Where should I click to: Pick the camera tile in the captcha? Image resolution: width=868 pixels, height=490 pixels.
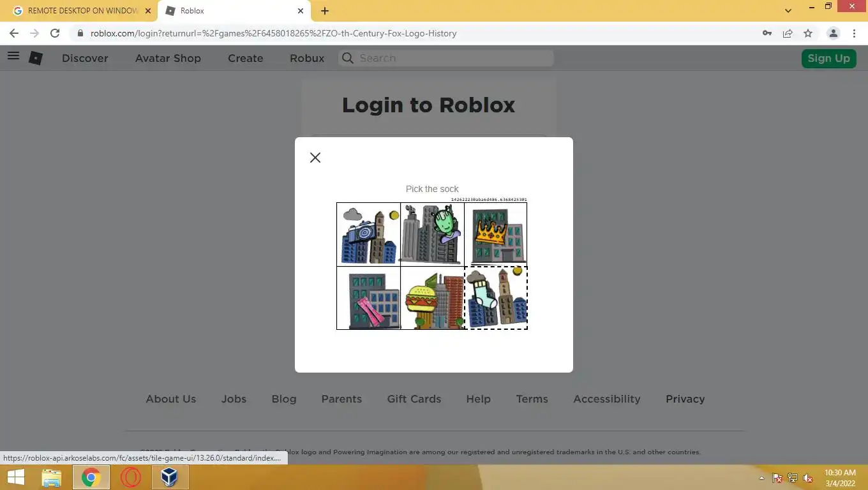coord(368,234)
